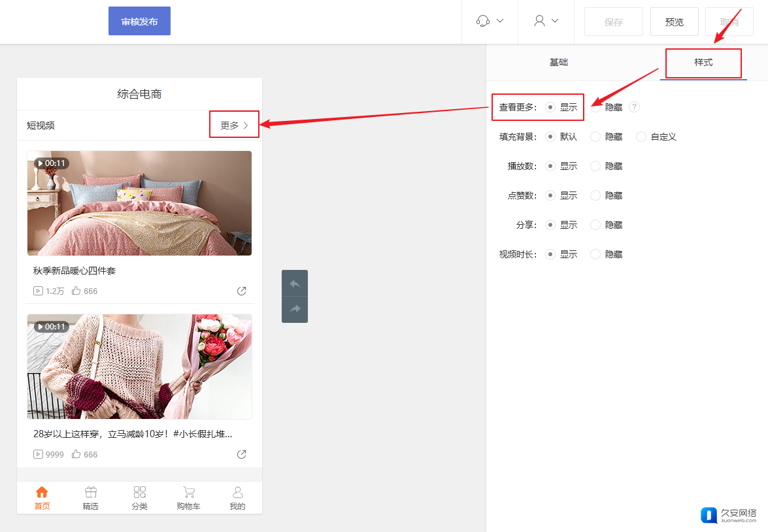Click the 00:11 duration badge on sweater video
Screen dimensions: 768x532
tap(52, 327)
